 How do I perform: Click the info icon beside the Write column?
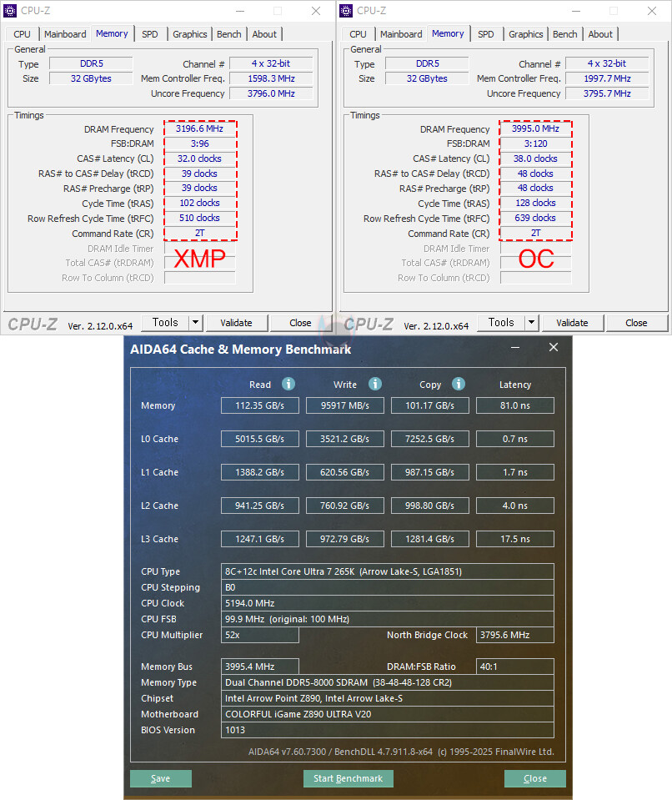pos(374,385)
